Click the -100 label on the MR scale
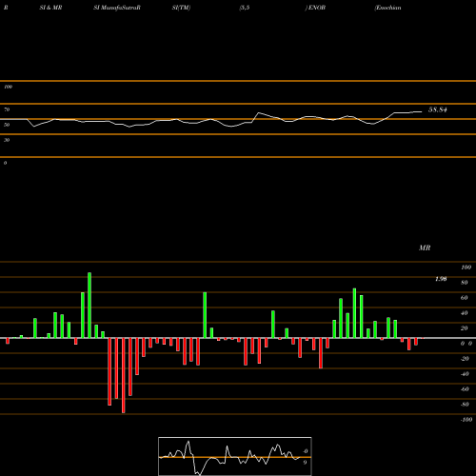Viewport: 476px width, 476px height. [x=466, y=420]
